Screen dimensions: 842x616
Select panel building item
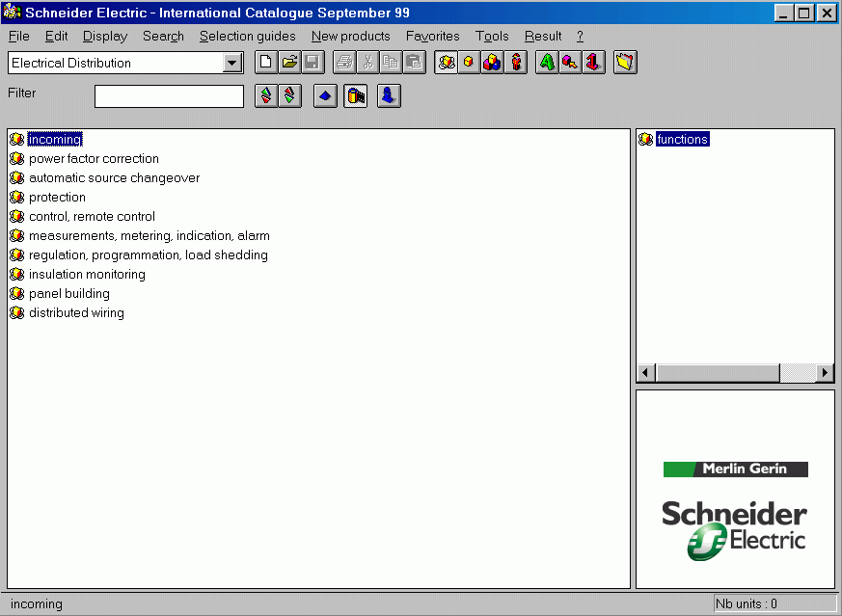69,294
